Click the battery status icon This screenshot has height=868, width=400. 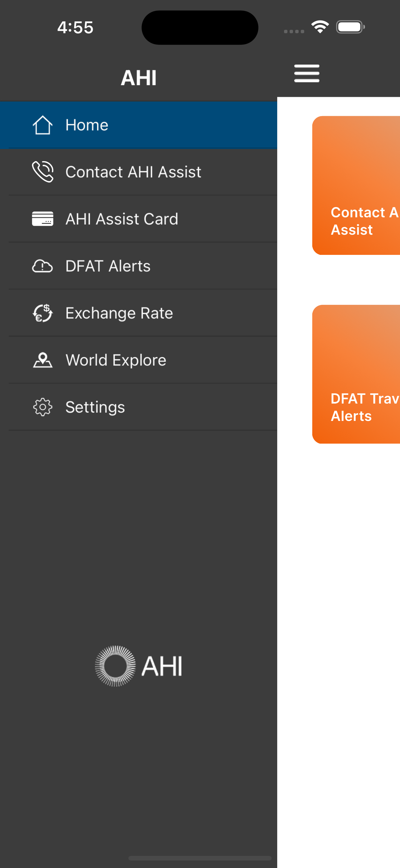[350, 27]
